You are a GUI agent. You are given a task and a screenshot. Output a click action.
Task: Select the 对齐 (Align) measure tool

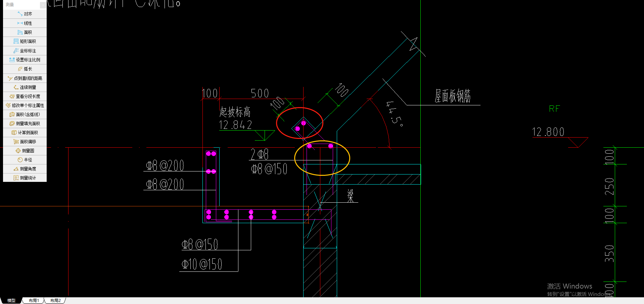[25, 14]
